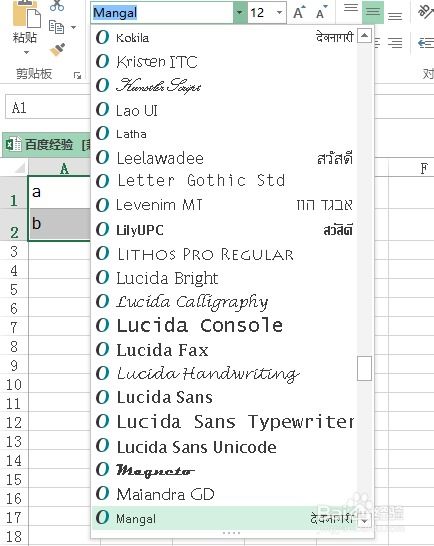
Task: Click the Copy icon
Action: [x=56, y=27]
